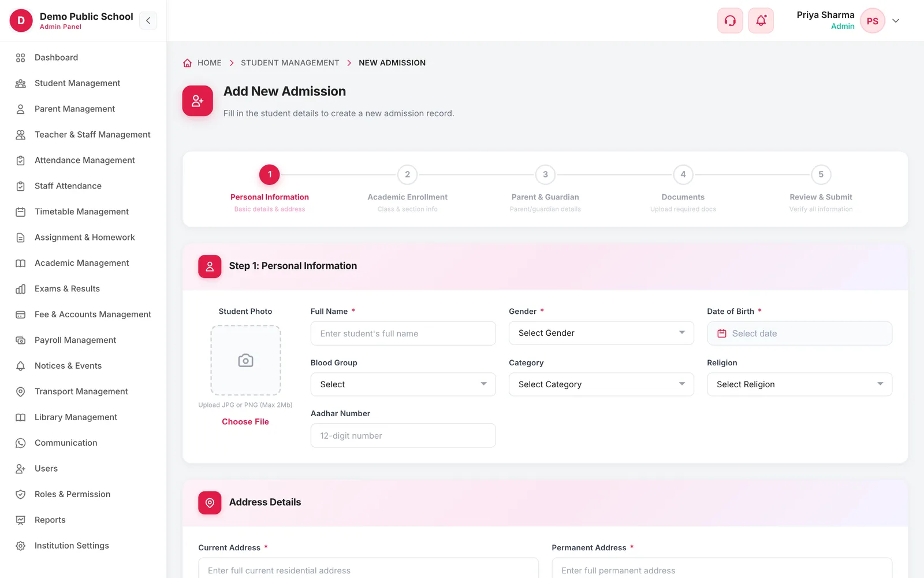924x578 pixels.
Task: Click the Choose File link
Action: click(x=245, y=422)
